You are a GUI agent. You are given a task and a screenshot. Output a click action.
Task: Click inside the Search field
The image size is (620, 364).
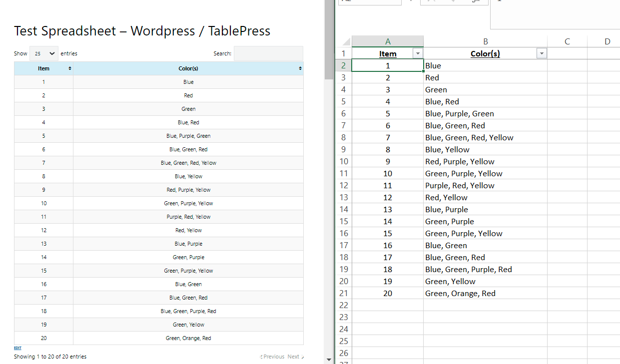tap(268, 53)
